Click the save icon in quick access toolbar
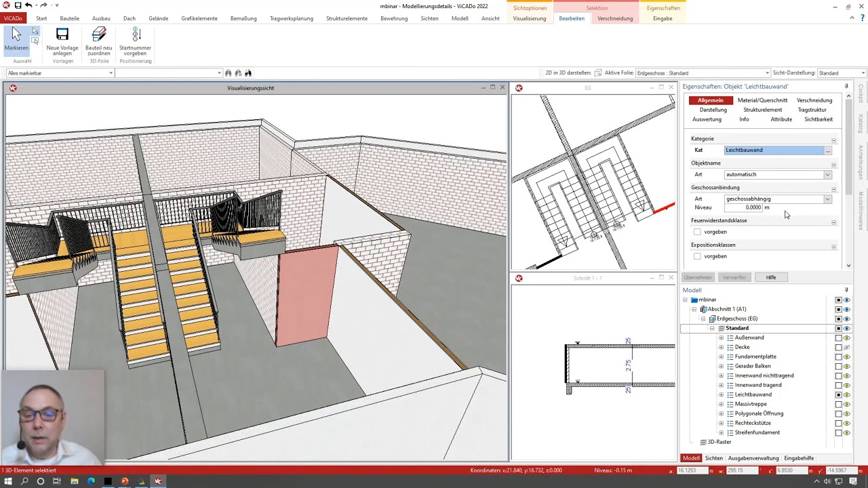The width and height of the screenshot is (868, 488). (18, 5)
